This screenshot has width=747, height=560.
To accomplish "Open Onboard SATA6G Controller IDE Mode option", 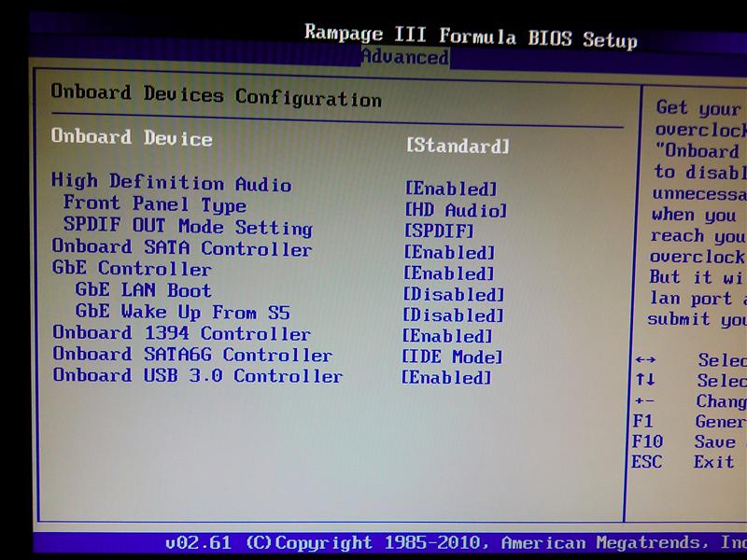I will tap(452, 357).
